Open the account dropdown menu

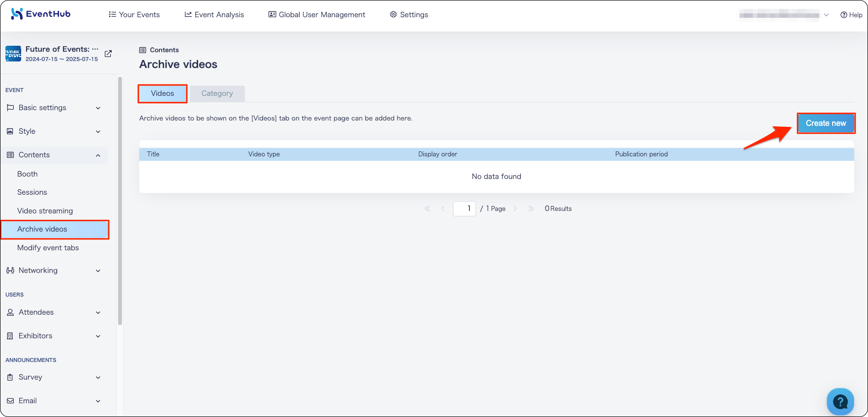tap(784, 15)
